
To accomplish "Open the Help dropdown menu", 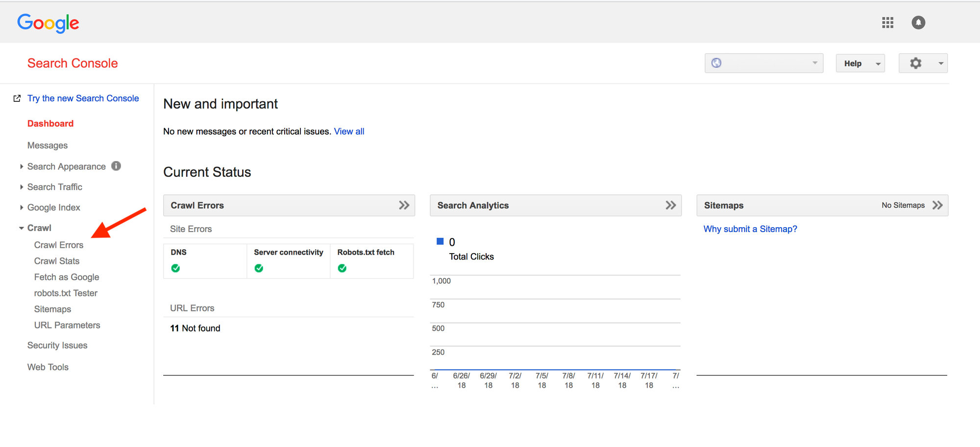I will point(860,64).
